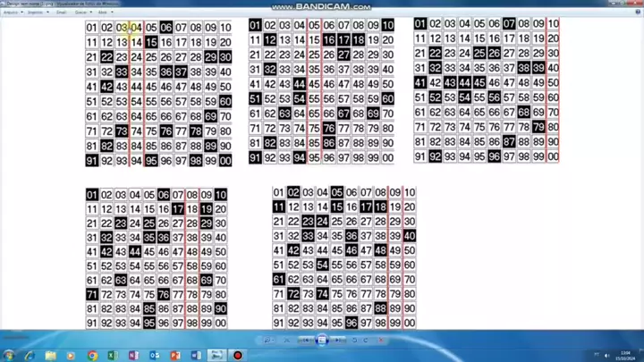The height and width of the screenshot is (362, 644).
Task: Open Excel from the taskbar
Action: tap(113, 355)
